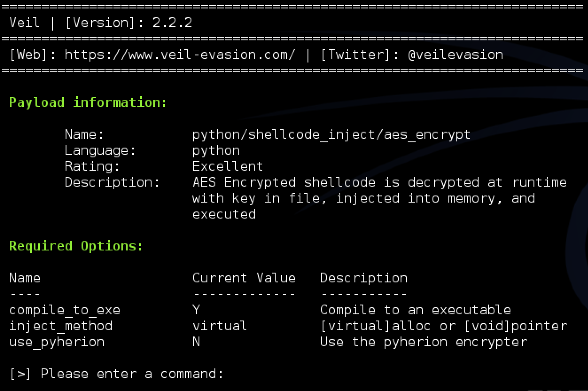Click the inject_method option name
The image size is (588, 391).
point(61,326)
